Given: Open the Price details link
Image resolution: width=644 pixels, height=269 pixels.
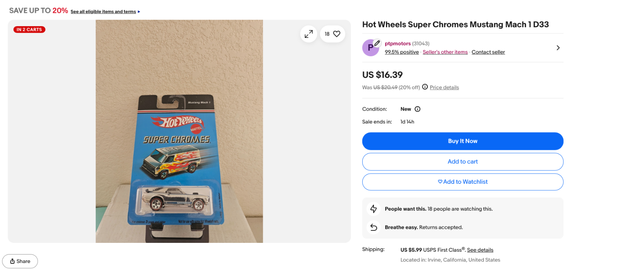Looking at the screenshot, I should [444, 88].
